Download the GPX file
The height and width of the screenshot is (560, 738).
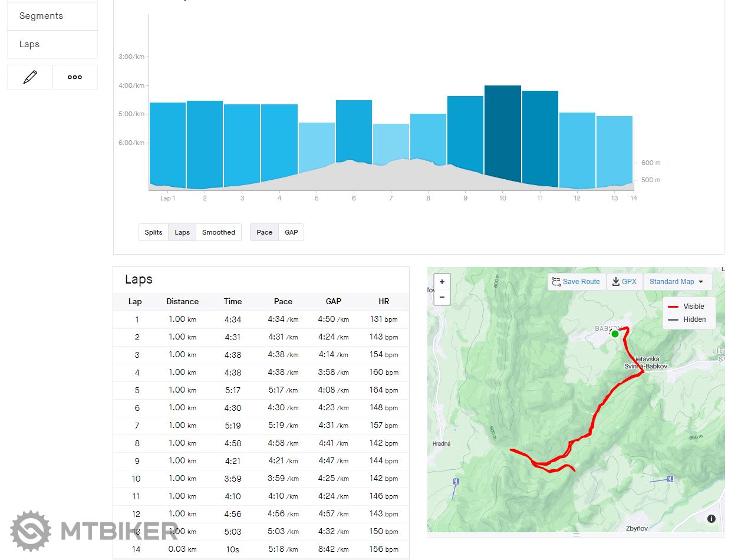[624, 282]
